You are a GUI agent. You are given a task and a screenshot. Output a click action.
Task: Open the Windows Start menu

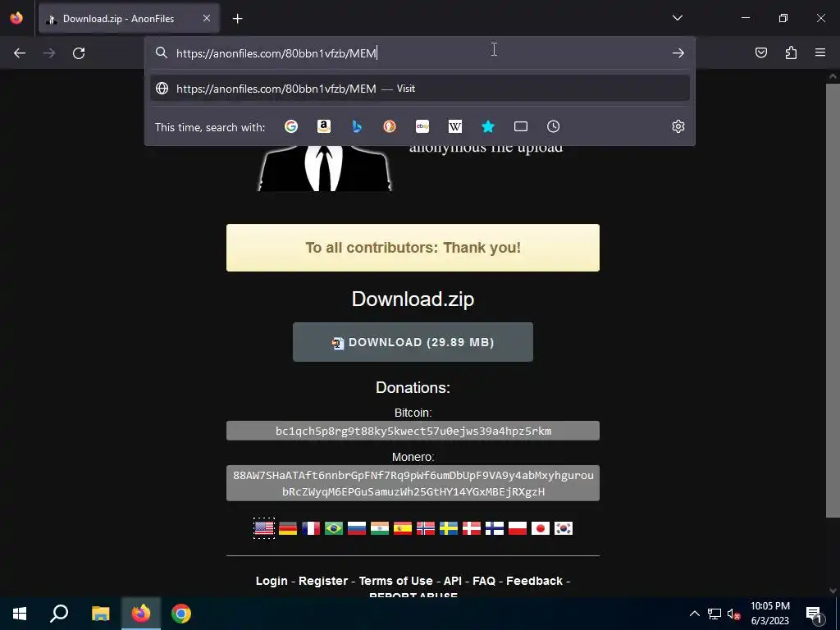(x=20, y=614)
